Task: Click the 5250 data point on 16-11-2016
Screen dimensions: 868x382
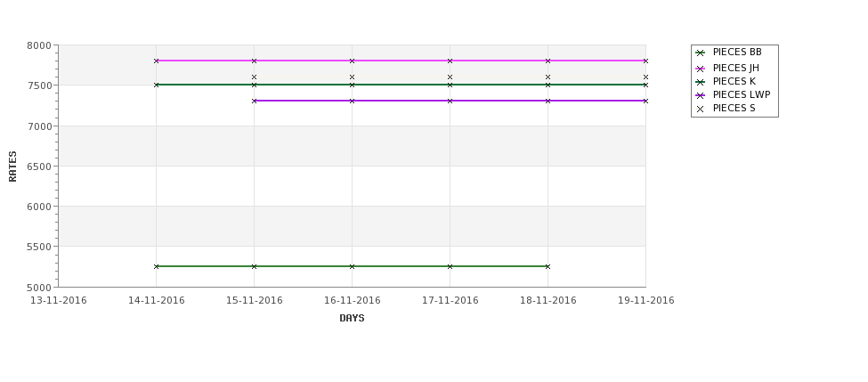Action: (352, 266)
